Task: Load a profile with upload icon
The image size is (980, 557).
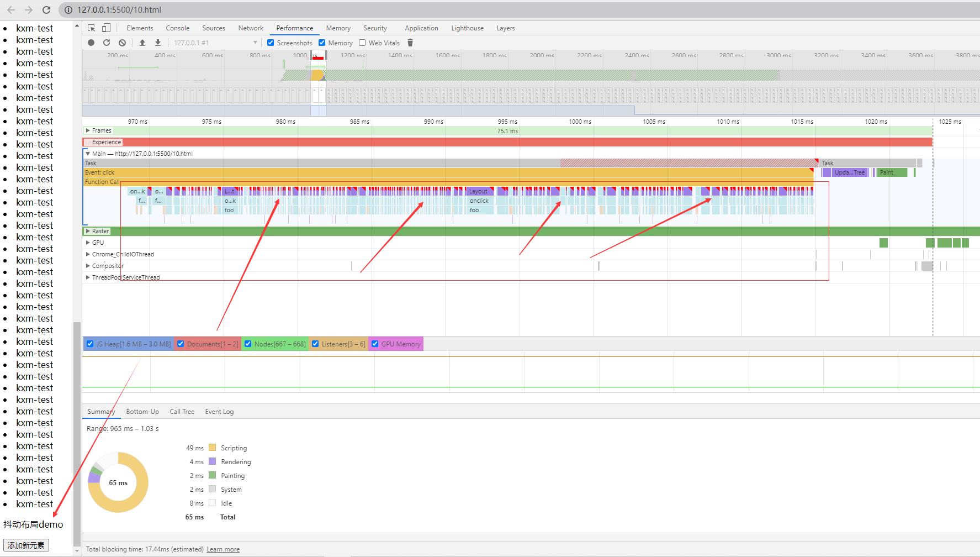Action: tap(142, 43)
